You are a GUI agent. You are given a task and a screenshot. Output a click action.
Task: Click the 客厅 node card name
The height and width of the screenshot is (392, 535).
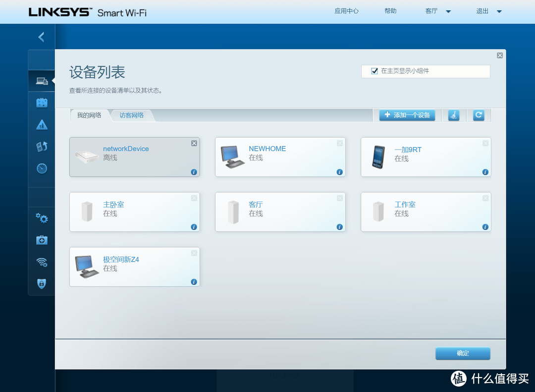point(256,205)
